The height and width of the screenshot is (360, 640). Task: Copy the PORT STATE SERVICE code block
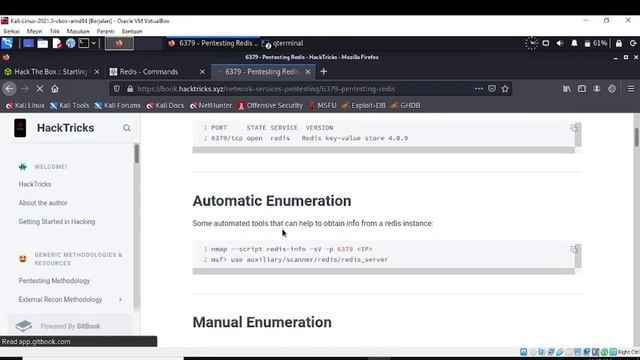[574, 128]
